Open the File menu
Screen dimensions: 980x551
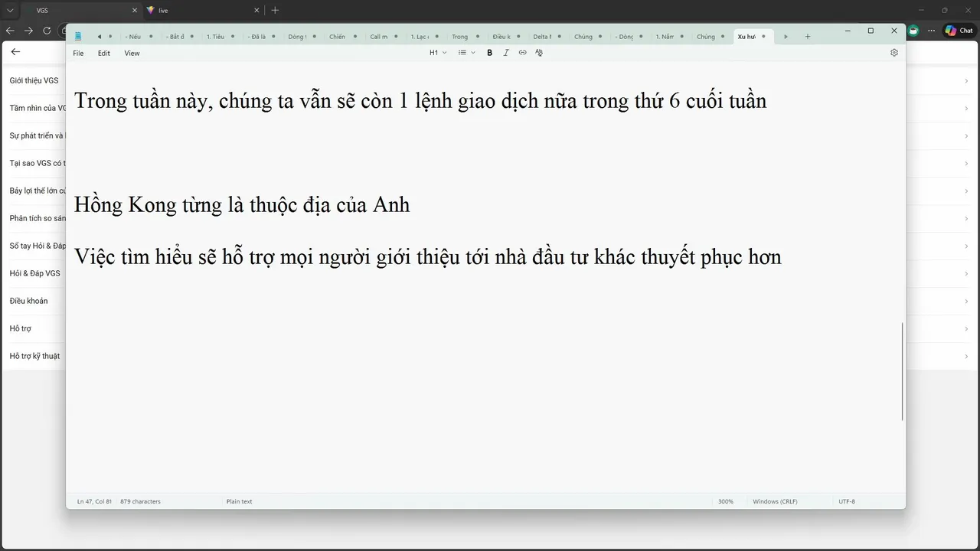pos(78,54)
